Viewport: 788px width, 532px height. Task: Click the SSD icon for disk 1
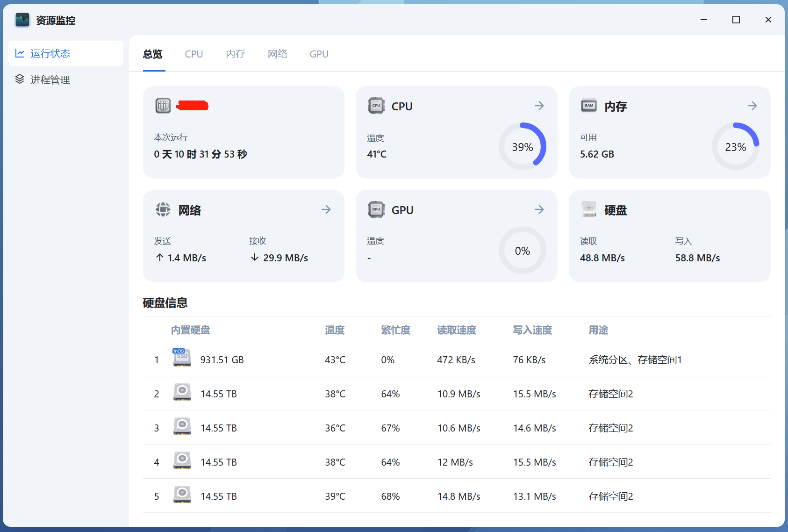pyautogui.click(x=182, y=358)
